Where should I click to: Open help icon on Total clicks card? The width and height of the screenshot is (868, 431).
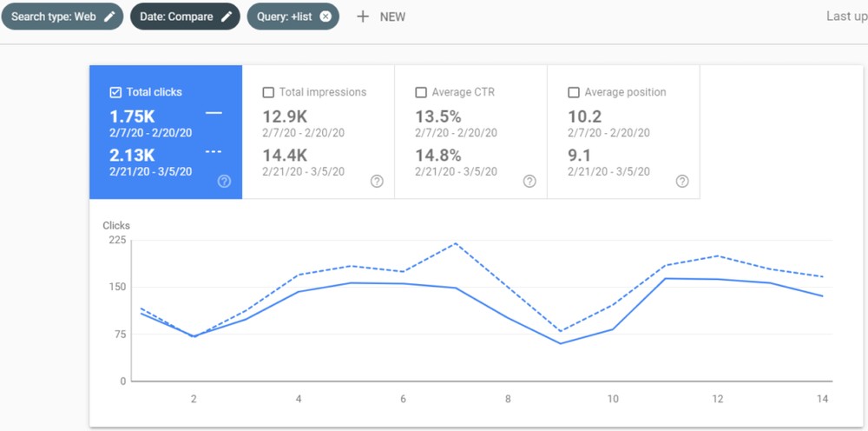(224, 181)
